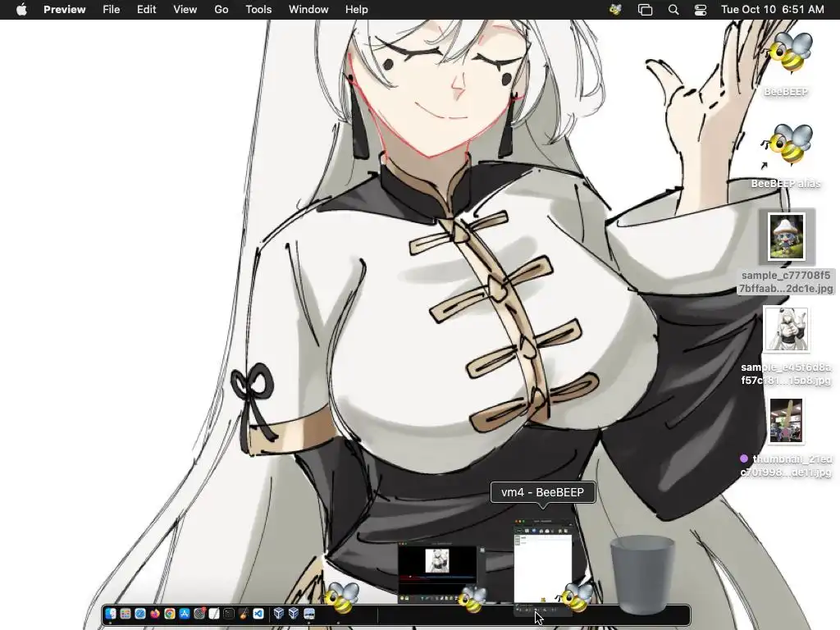Open the Window menu

coord(308,9)
